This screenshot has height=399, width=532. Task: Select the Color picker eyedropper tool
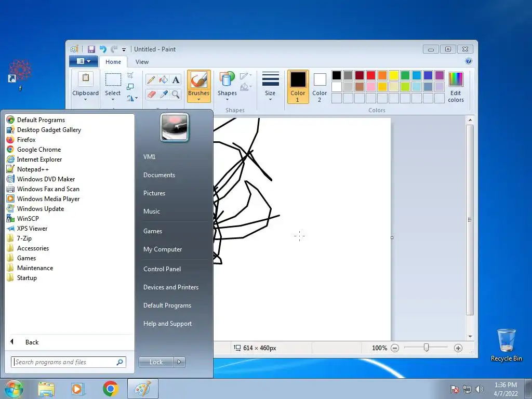coord(164,94)
